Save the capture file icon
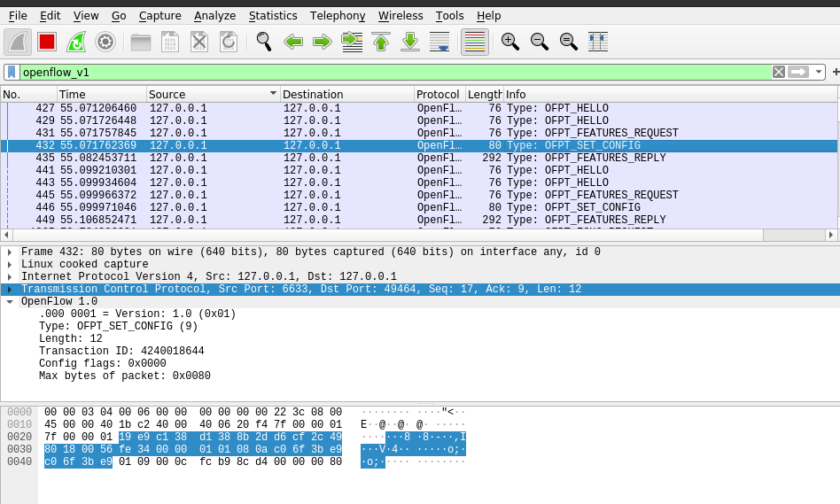The image size is (840, 504). (170, 42)
